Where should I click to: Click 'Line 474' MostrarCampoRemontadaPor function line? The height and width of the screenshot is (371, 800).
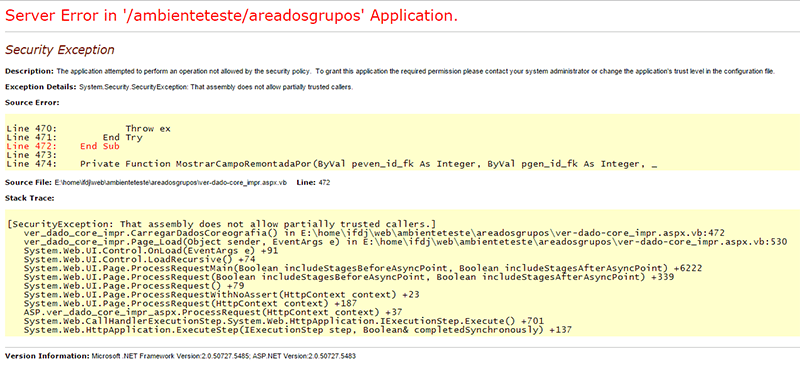point(332,164)
